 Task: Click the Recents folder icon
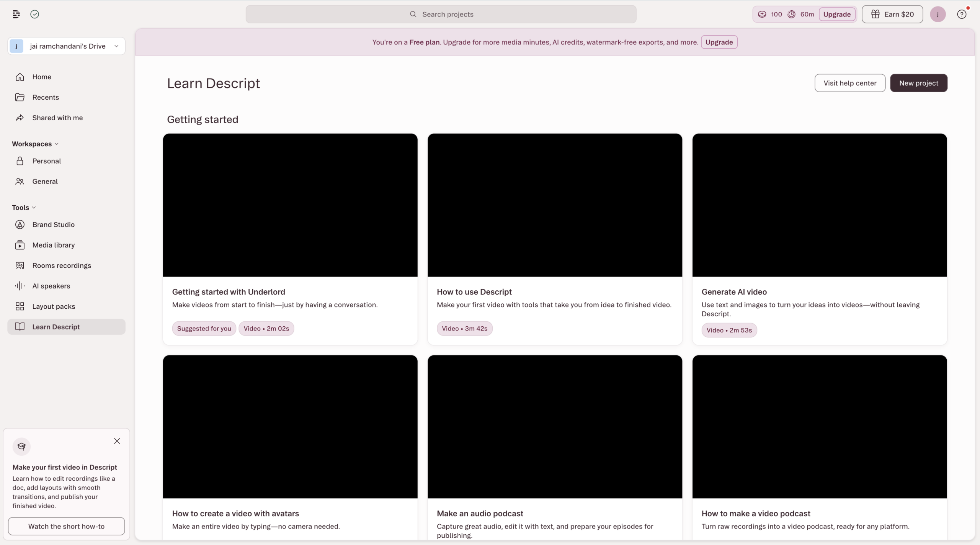click(20, 97)
